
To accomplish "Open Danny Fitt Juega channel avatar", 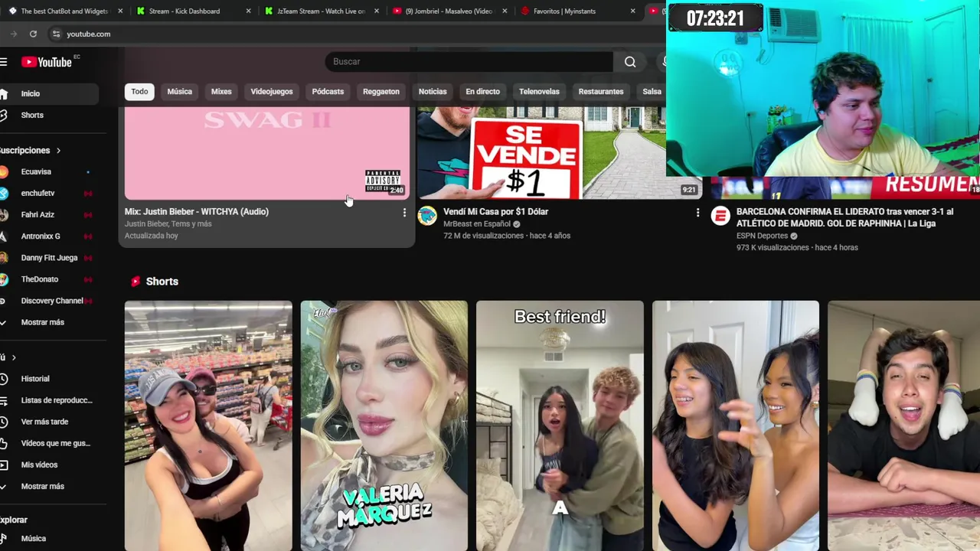I will coord(4,258).
